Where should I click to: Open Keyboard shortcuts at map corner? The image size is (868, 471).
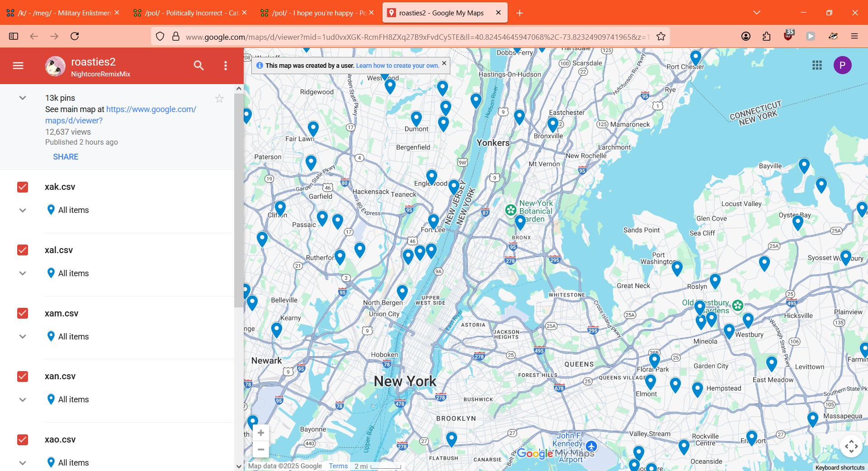[x=840, y=467]
